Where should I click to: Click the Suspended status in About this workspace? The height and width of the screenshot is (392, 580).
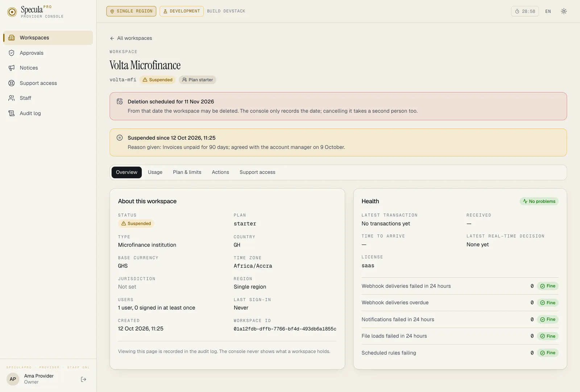136,224
